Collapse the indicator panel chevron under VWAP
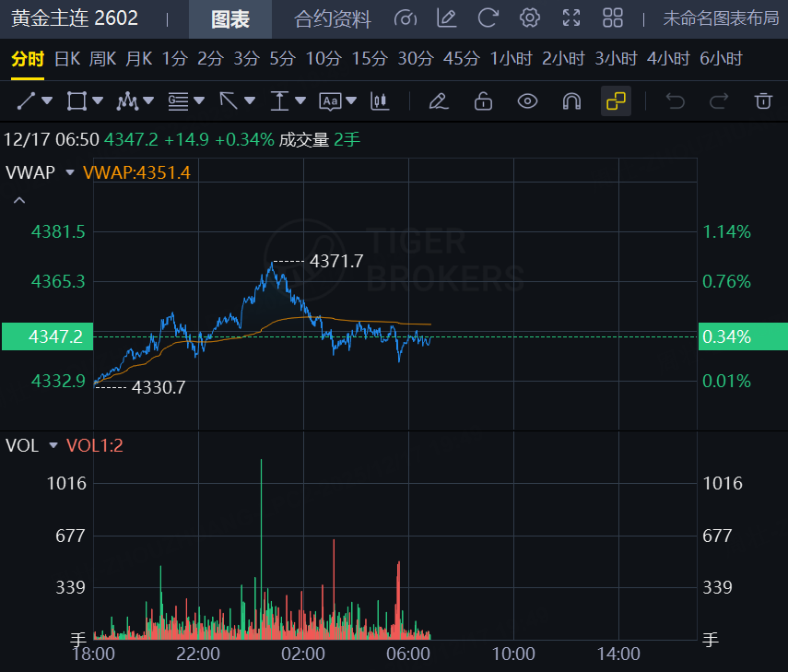 tap(19, 200)
